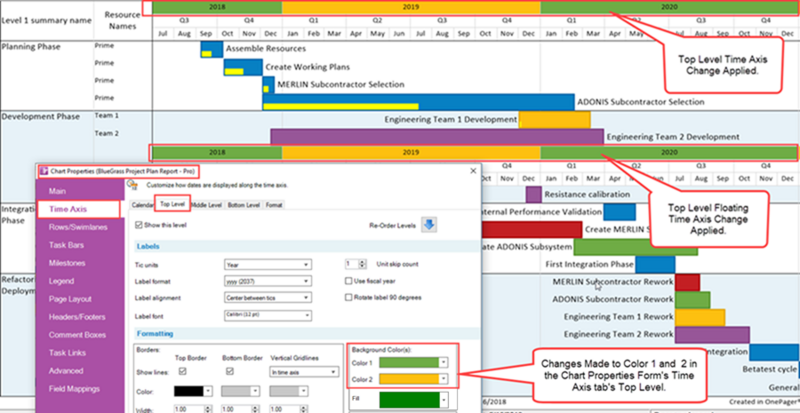Switch to the Middle Level tab
This screenshot has height=413, width=800.
[x=207, y=205]
